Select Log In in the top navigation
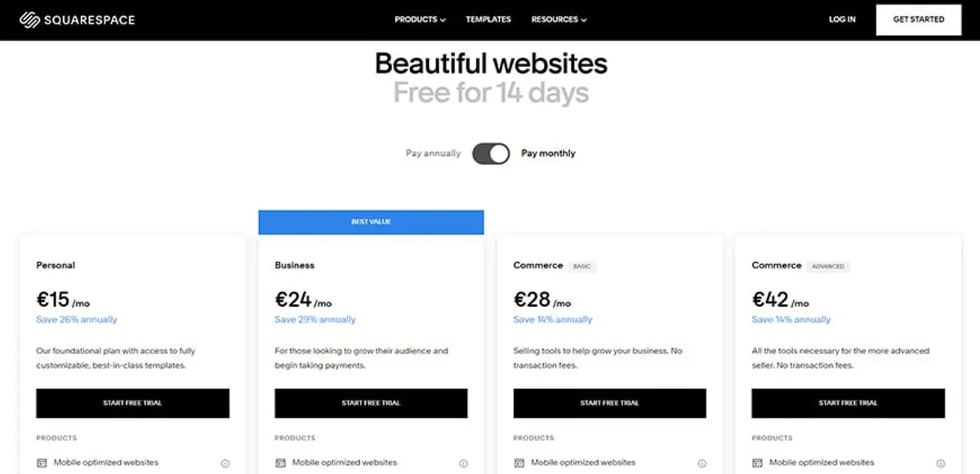 [x=841, y=20]
